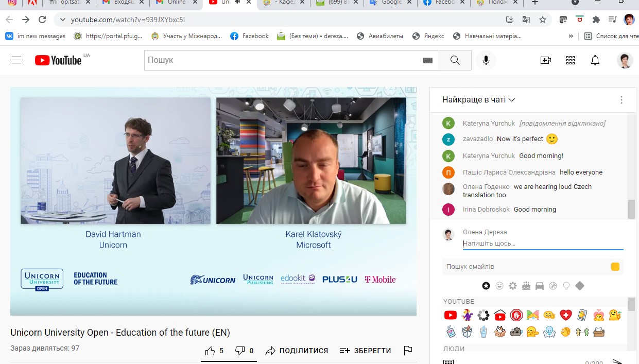This screenshot has width=639, height=364.
Task: Open a new browser tab
Action: click(x=535, y=3)
